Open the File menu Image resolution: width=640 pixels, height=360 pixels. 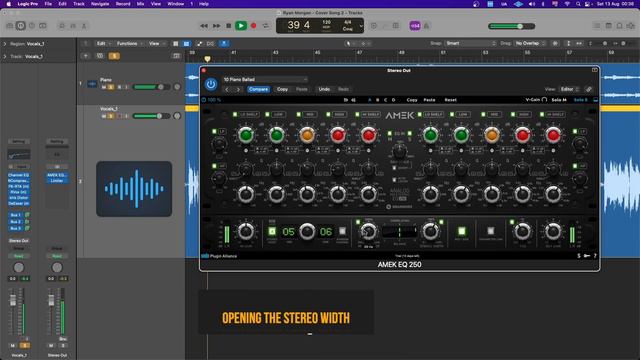pos(48,4)
